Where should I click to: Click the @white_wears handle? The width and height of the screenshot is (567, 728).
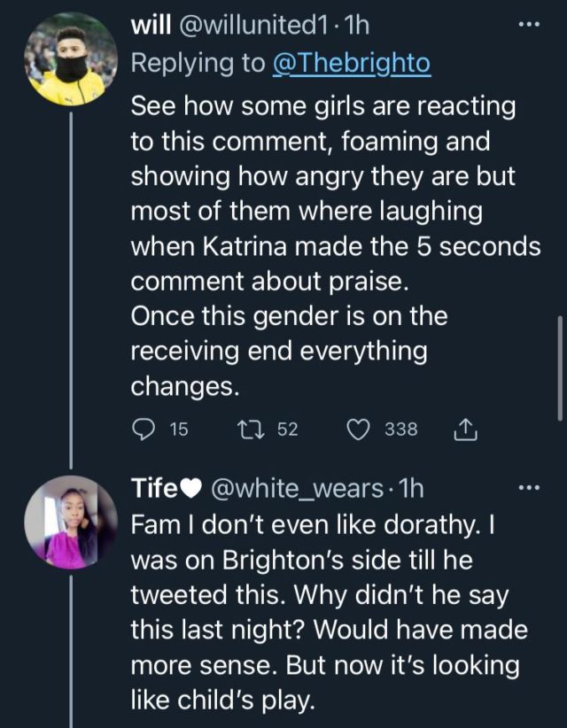[x=297, y=487]
